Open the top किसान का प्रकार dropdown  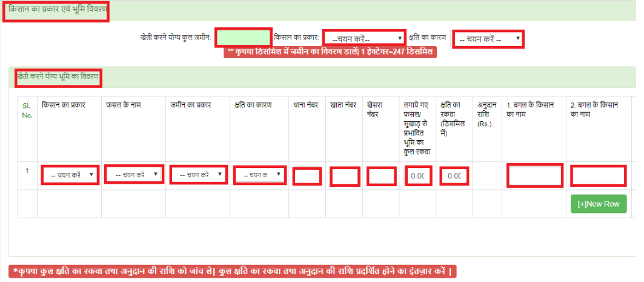(x=364, y=39)
